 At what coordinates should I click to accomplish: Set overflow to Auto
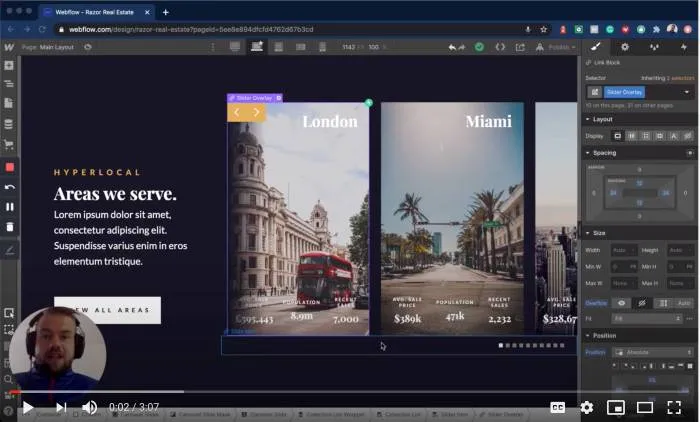click(x=684, y=303)
